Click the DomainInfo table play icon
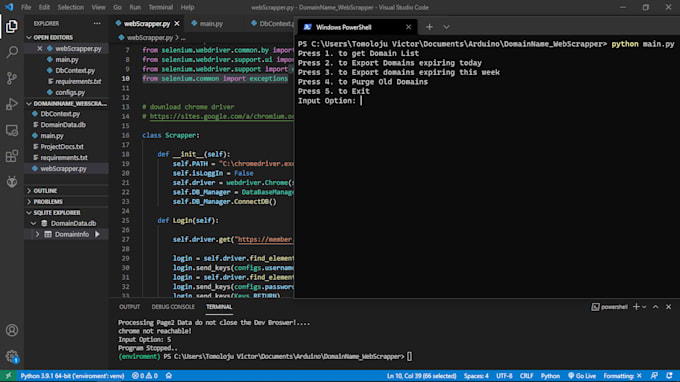Screen dimensions: 680x382 tap(97, 234)
